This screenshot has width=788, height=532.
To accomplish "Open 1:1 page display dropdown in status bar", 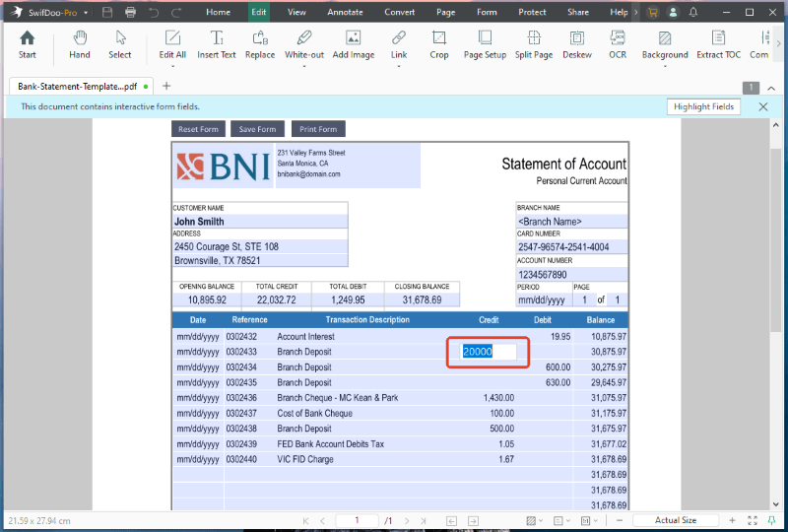I will coord(589,521).
